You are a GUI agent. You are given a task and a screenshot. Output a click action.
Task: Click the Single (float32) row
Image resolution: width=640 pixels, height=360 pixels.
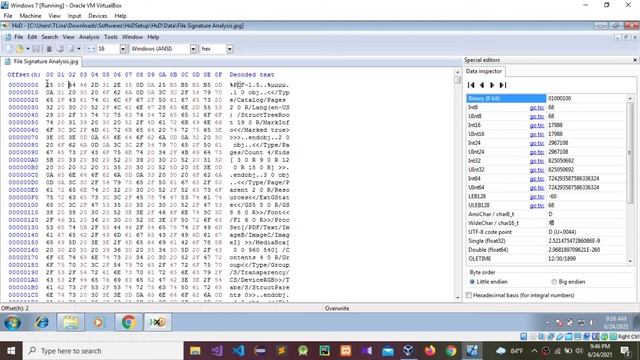point(546,241)
